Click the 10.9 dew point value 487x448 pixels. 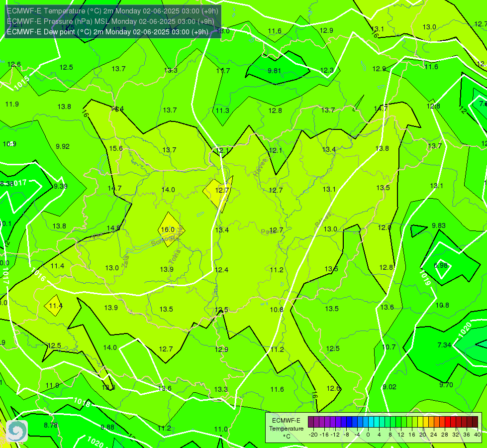coord(9,144)
